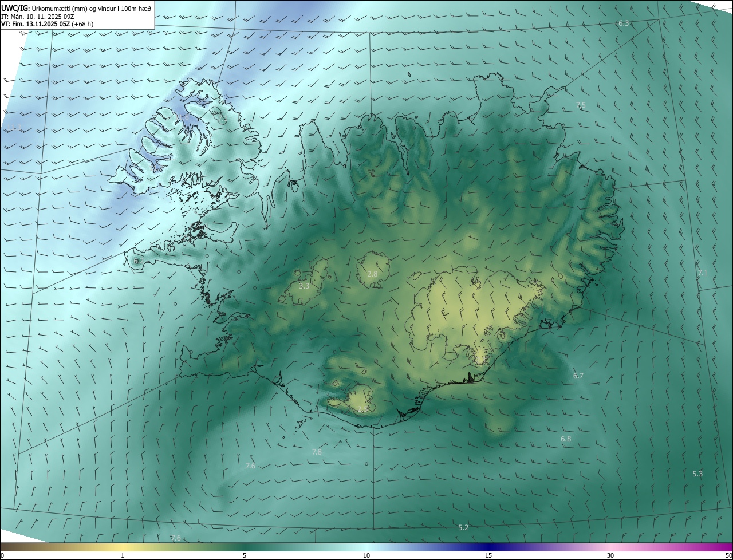Pick the pale pink color bar segment above 30

(x=610, y=547)
